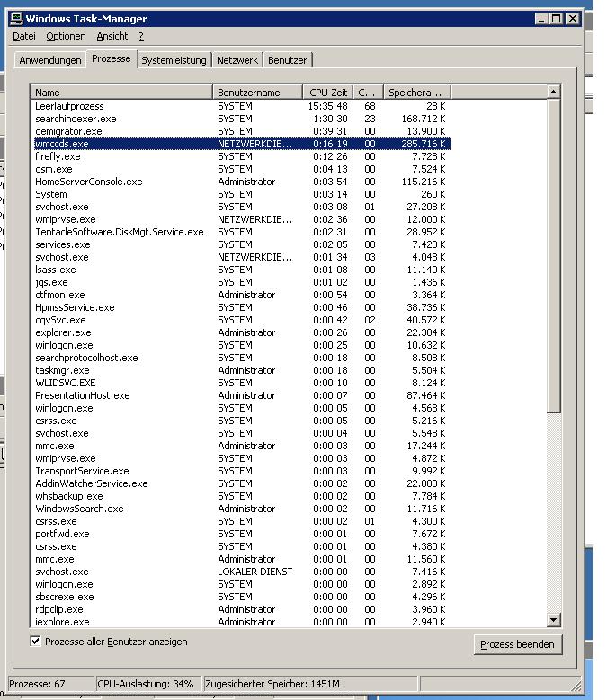This screenshot has width=616, height=700.
Task: Select the demigrator.exe process
Action: (242, 131)
